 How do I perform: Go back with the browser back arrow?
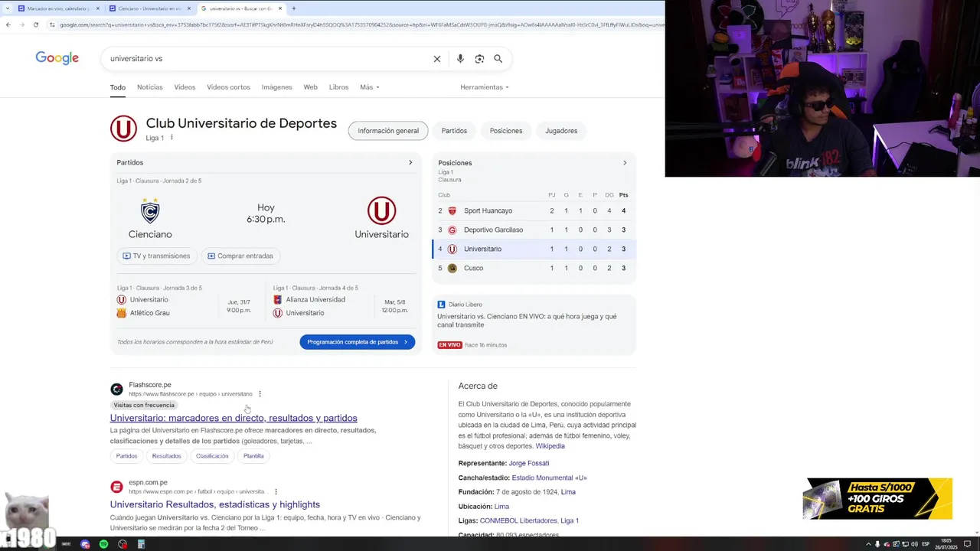pyautogui.click(x=8, y=24)
